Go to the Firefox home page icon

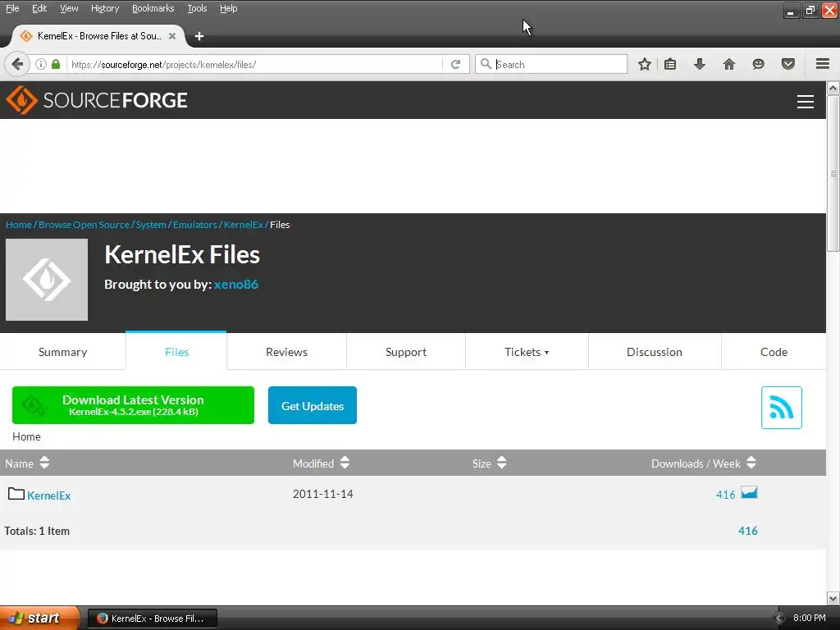pyautogui.click(x=729, y=64)
